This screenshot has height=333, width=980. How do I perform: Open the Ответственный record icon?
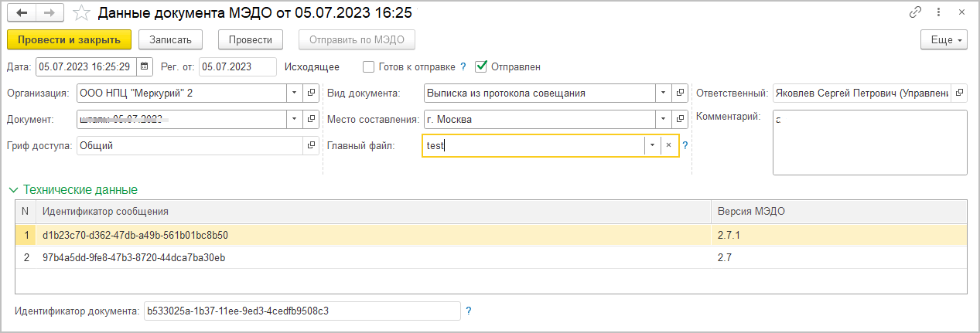pos(959,93)
